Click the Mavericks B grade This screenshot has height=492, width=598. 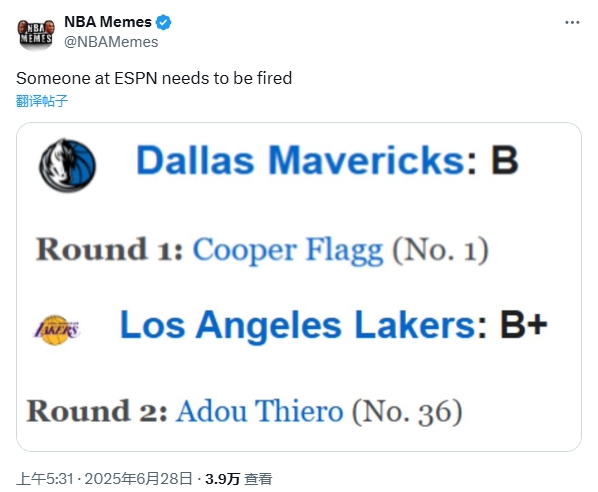coord(504,160)
